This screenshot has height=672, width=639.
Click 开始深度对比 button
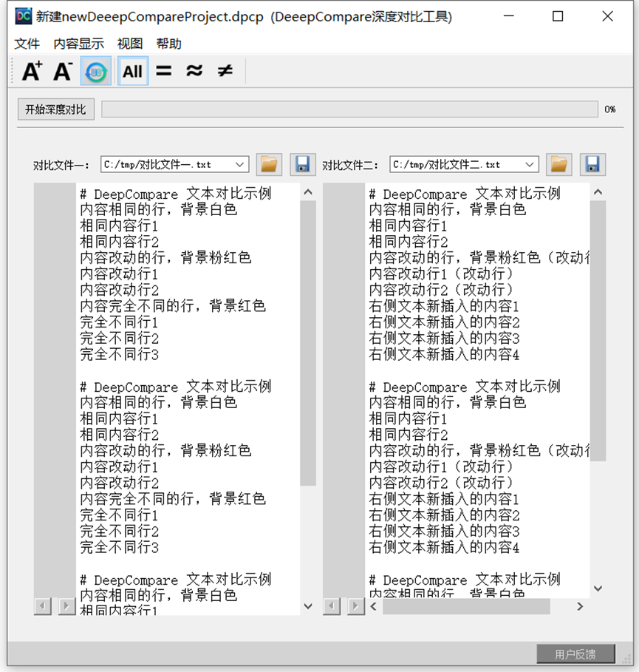coord(55,109)
